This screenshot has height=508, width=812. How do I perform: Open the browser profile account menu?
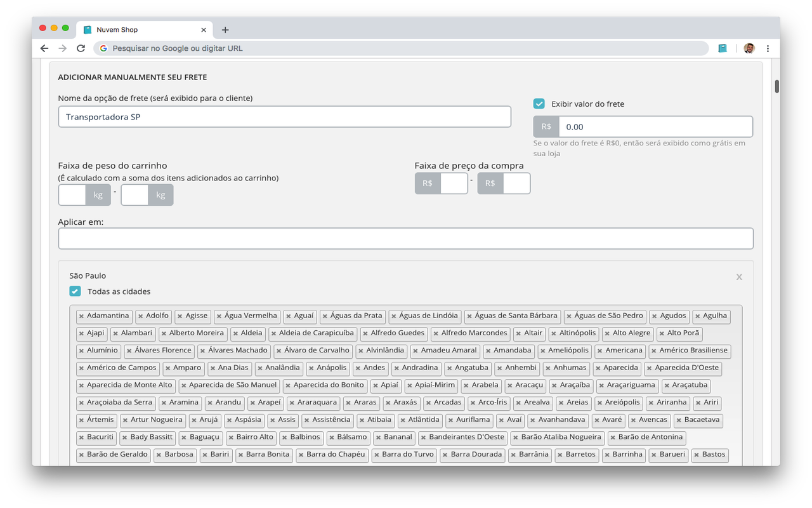pos(749,48)
